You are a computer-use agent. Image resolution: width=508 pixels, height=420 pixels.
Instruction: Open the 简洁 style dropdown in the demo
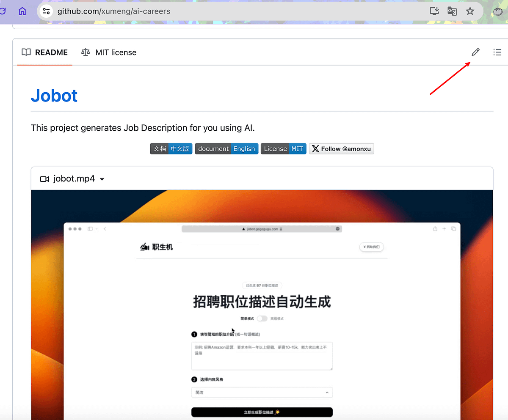coord(262,392)
